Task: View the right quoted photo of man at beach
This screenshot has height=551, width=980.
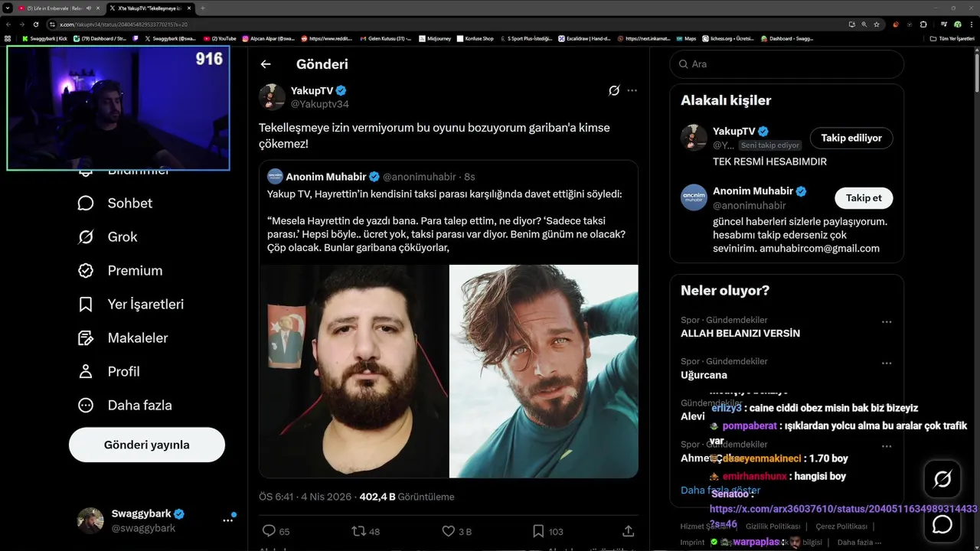Action: point(544,371)
